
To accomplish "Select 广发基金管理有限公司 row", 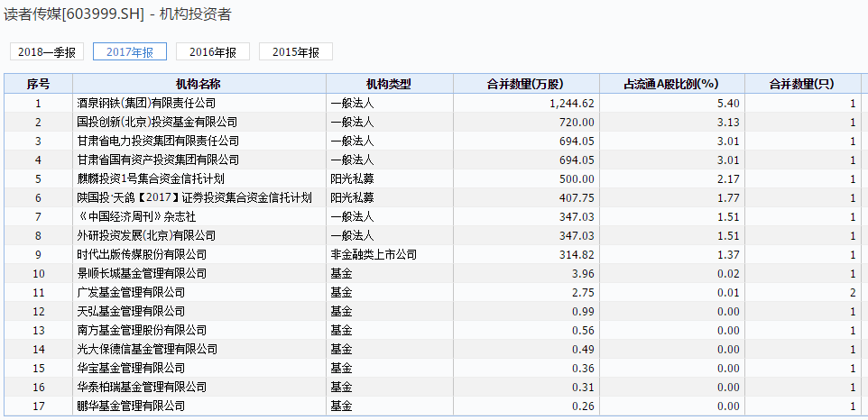I will [131, 292].
